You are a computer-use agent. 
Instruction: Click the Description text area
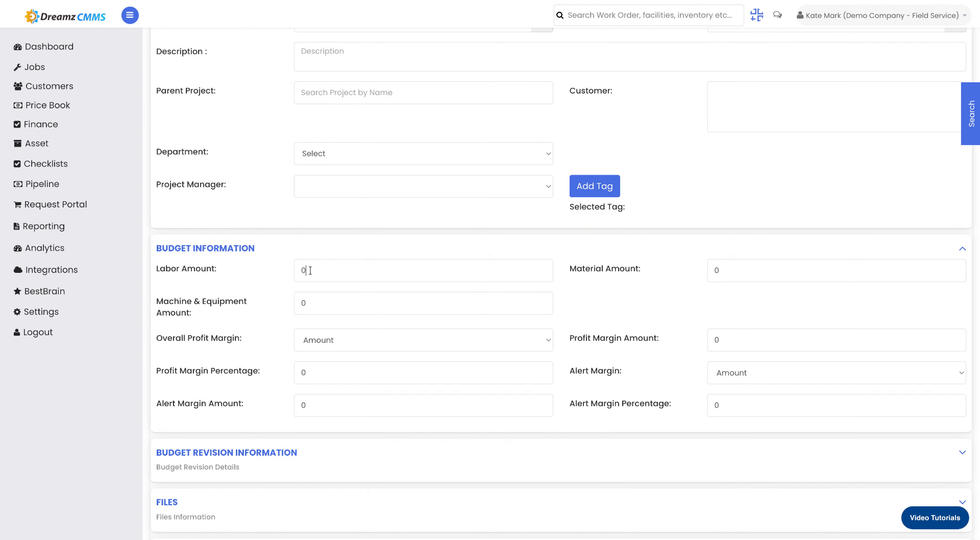tap(630, 57)
